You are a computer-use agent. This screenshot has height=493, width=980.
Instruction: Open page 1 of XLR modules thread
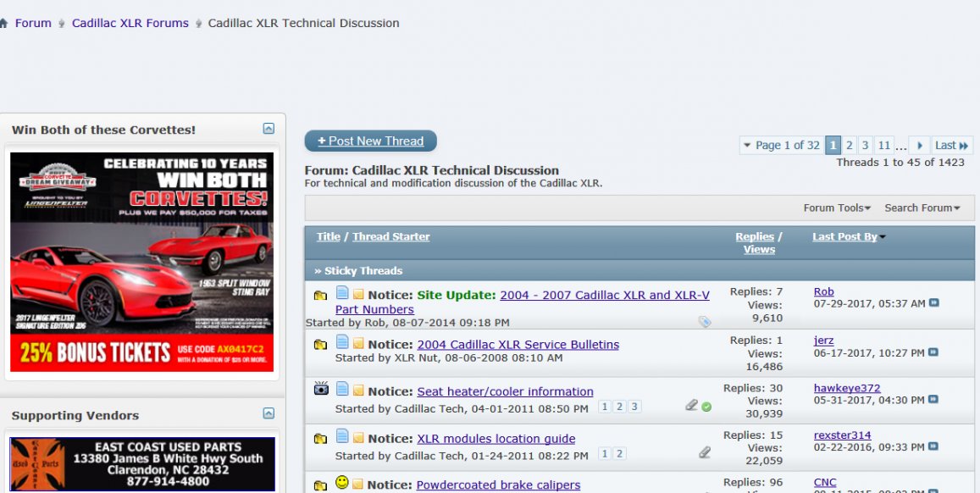pos(605,454)
